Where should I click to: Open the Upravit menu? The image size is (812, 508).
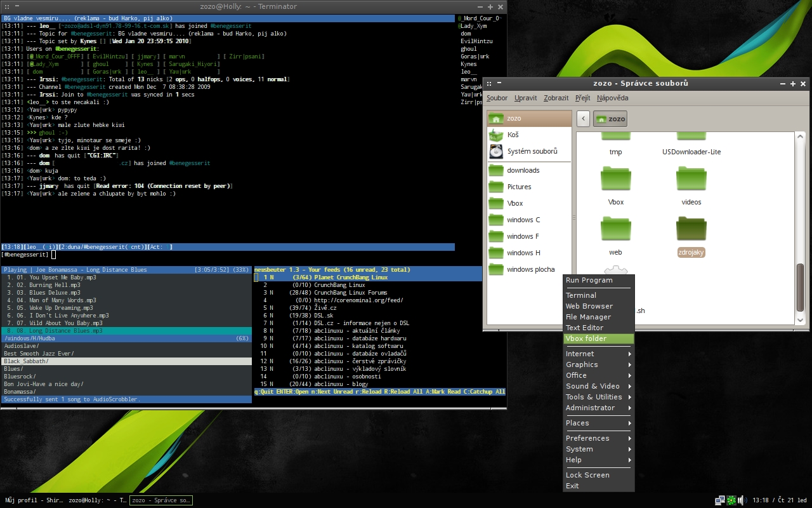(x=526, y=98)
